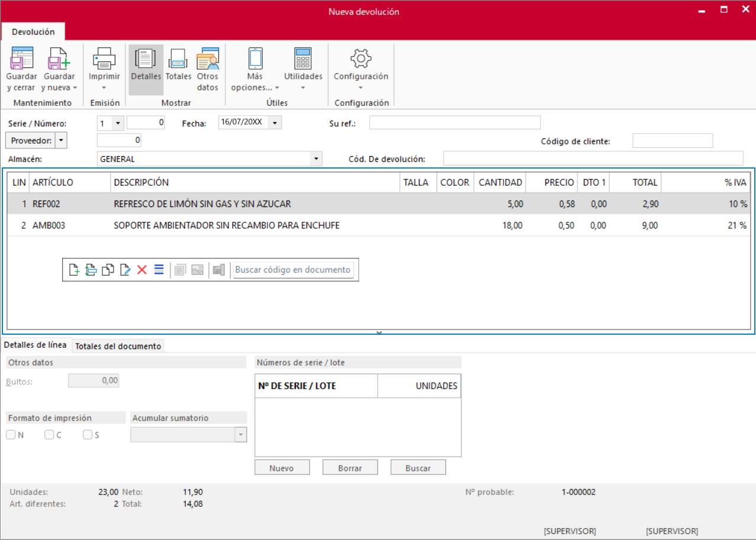Open Utilidades calculator icon

coord(303,59)
